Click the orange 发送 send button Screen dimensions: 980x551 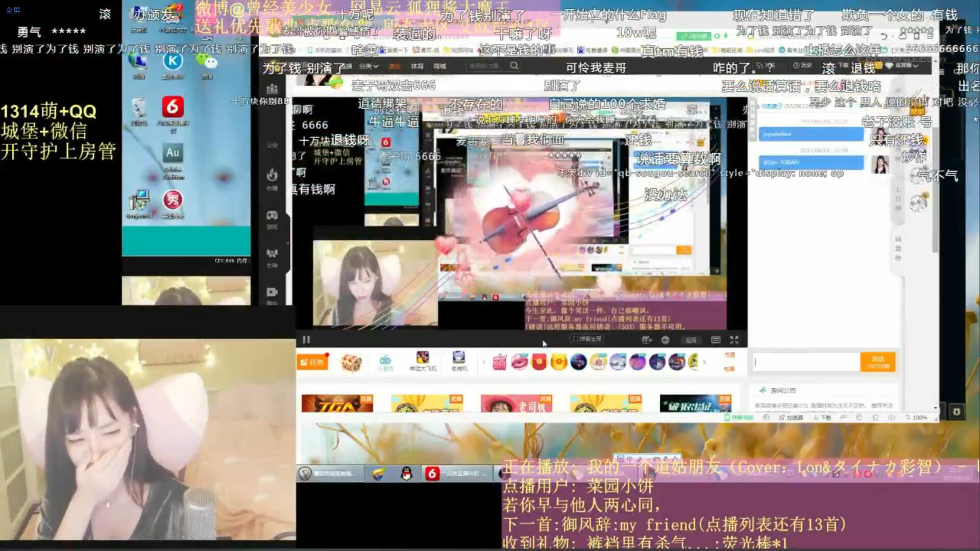[x=877, y=362]
